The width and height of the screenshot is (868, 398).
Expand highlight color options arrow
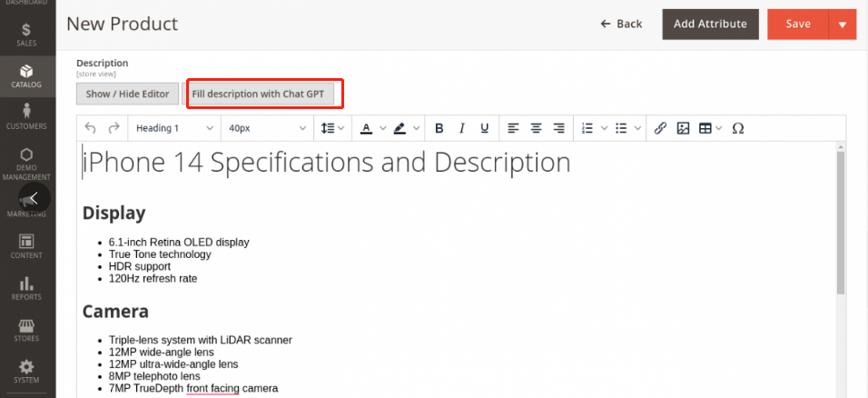pos(416,129)
